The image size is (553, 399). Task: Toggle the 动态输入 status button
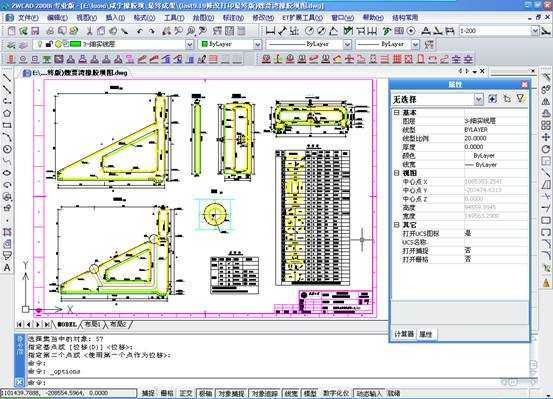369,393
